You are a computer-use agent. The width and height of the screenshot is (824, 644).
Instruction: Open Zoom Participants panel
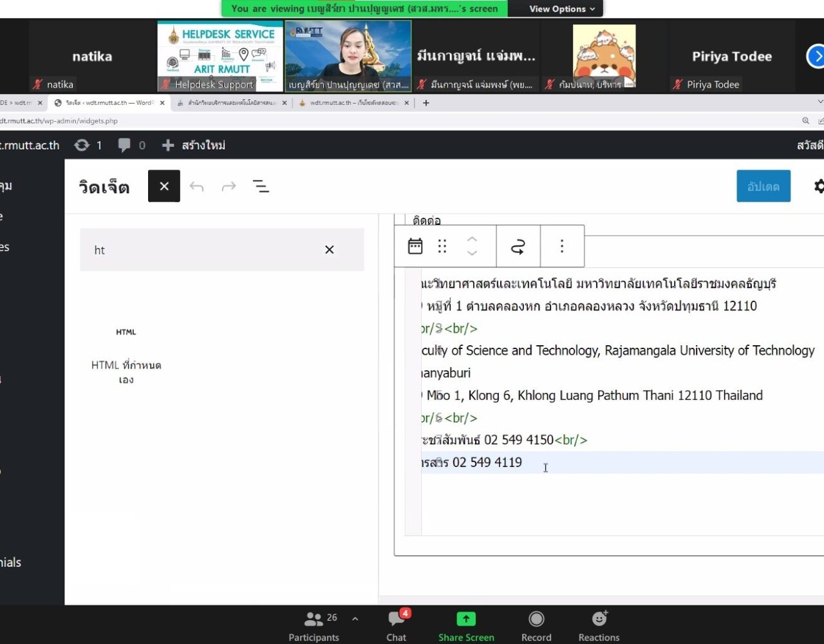(x=314, y=626)
